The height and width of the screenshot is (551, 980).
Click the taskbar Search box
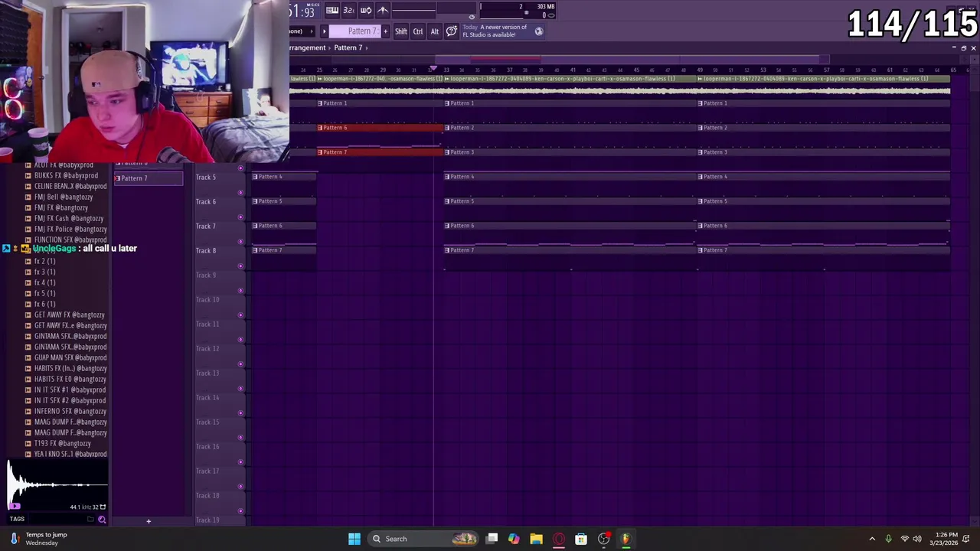pyautogui.click(x=423, y=539)
